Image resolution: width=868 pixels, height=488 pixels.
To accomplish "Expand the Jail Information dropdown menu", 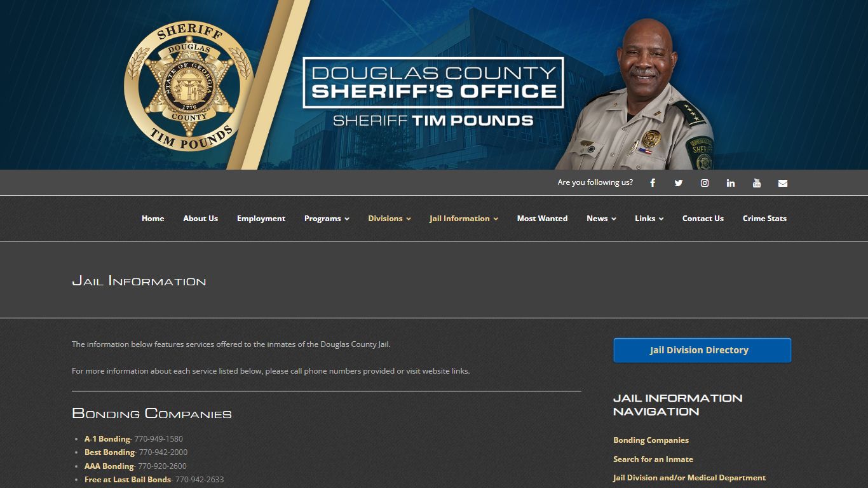I will coord(464,219).
